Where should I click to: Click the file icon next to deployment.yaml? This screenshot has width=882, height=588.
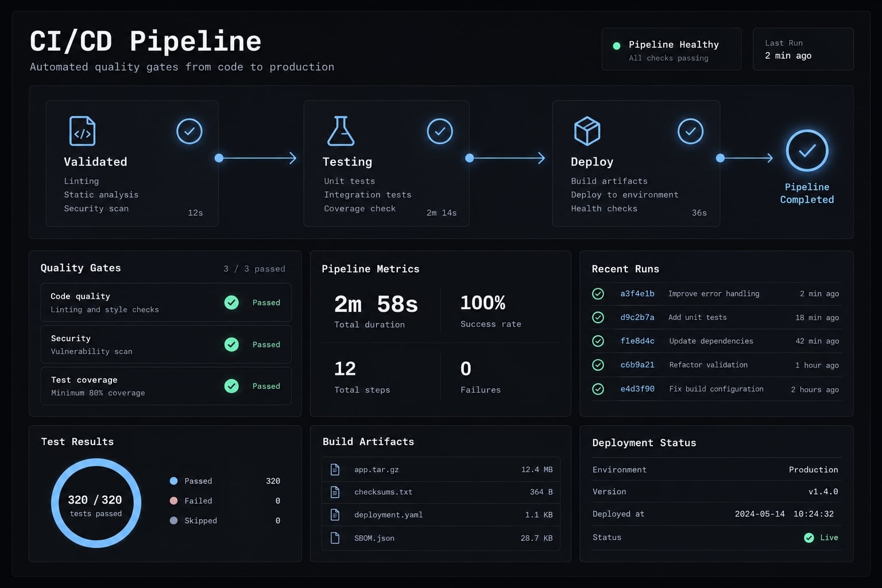335,514
